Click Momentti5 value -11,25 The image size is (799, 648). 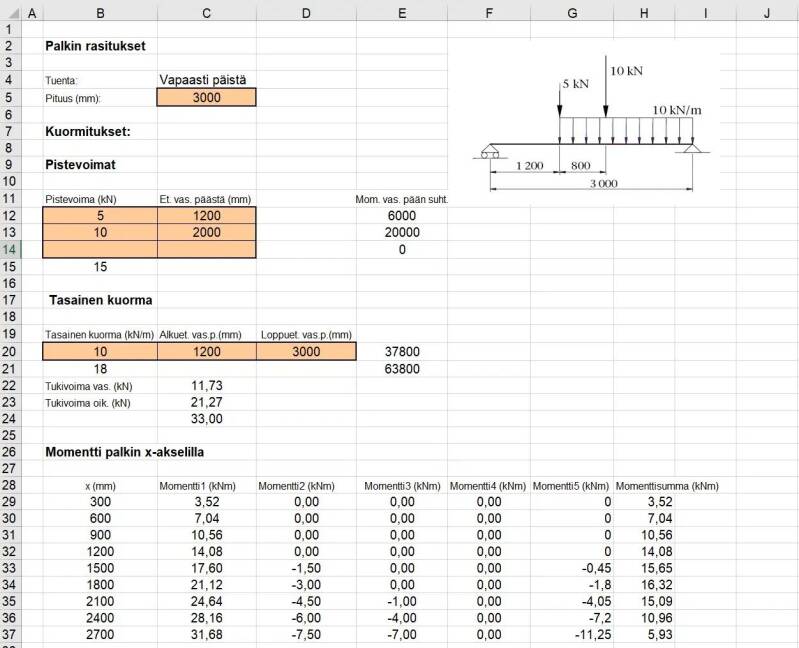coord(593,635)
